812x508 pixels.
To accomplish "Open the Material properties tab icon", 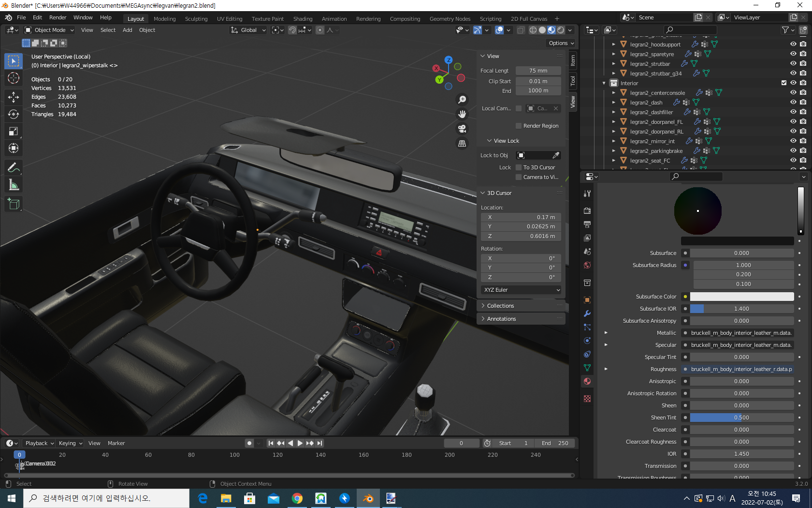I will click(x=587, y=381).
